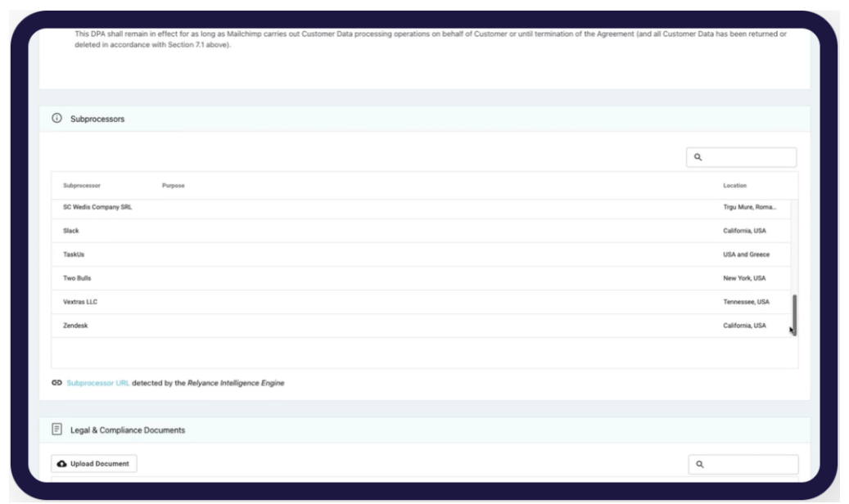849x504 pixels.
Task: Click the magnifier icon in Subprocessors search
Action: (x=698, y=157)
